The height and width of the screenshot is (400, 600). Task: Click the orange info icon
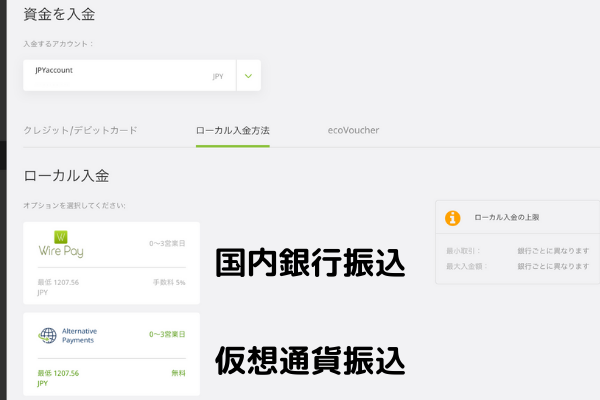(453, 217)
